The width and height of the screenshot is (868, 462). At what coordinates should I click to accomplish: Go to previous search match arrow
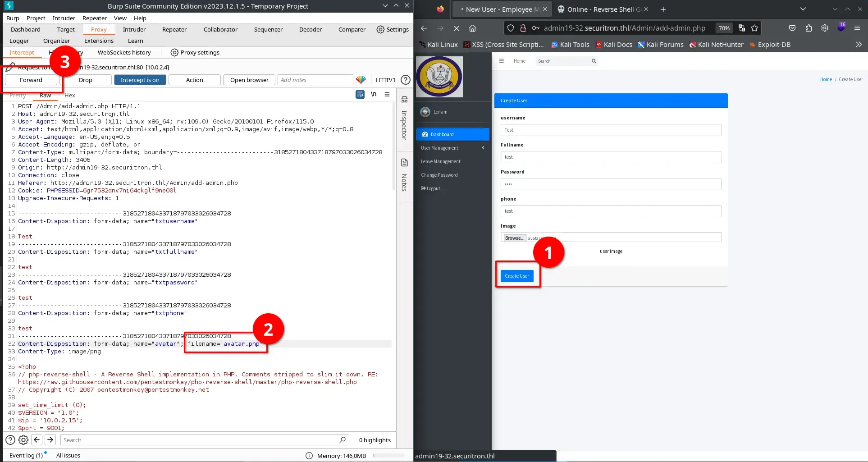coord(37,440)
